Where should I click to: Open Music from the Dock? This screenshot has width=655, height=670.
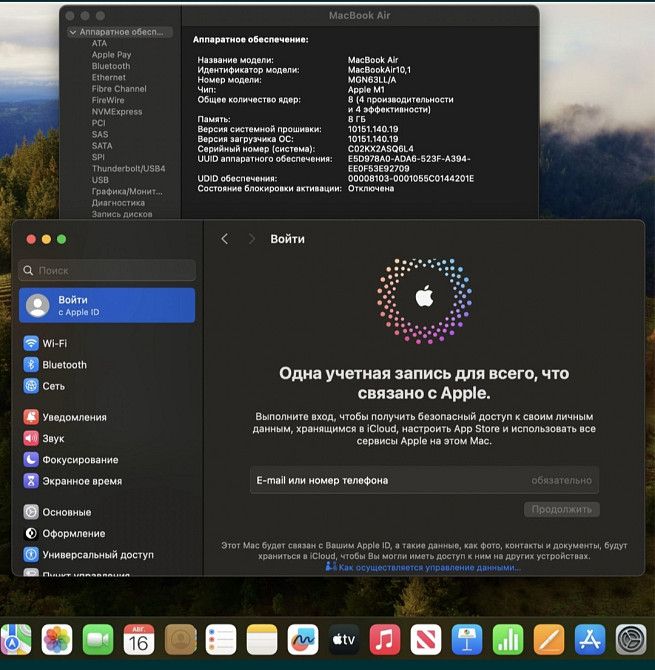click(x=385, y=639)
